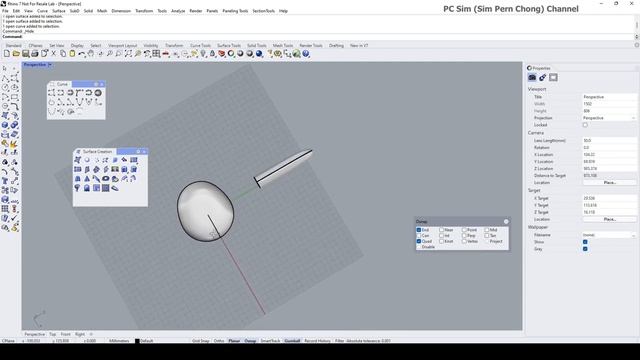The width and height of the screenshot is (640, 360).
Task: Open the Transform menu
Action: [144, 11]
